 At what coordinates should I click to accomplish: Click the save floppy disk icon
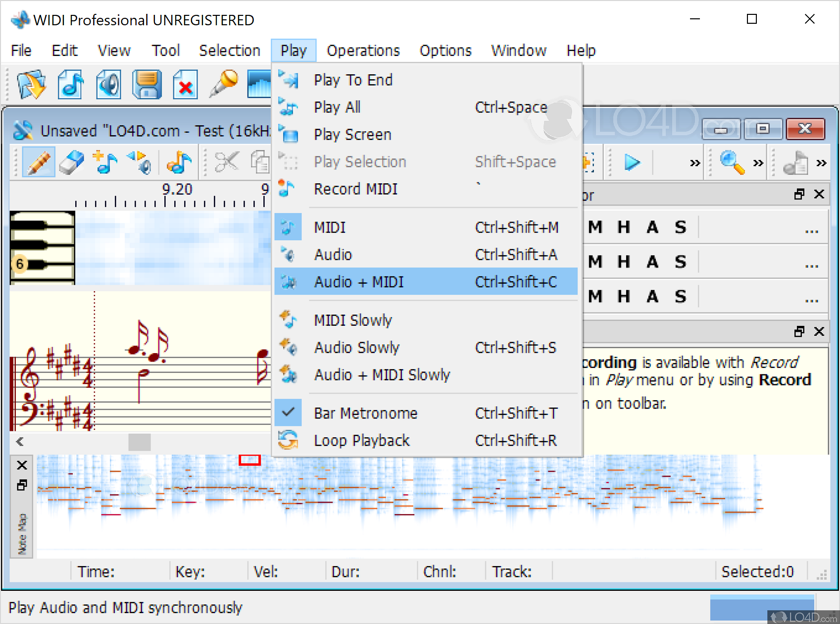click(147, 84)
